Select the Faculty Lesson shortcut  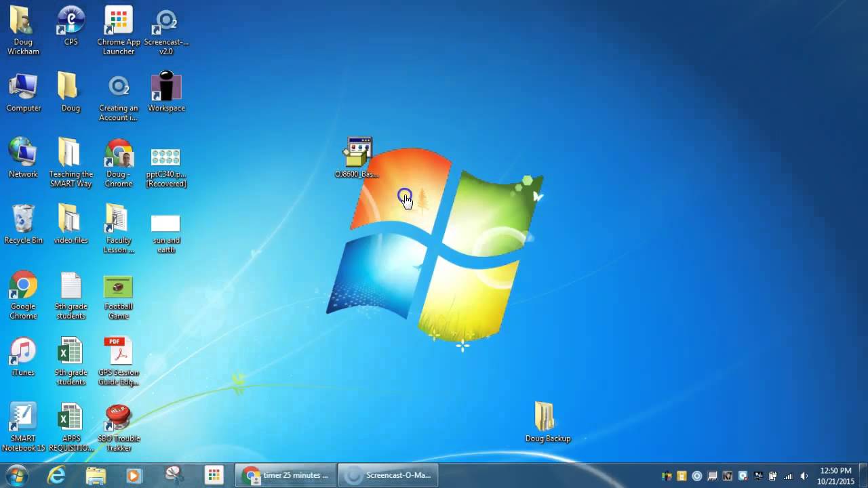119,230
